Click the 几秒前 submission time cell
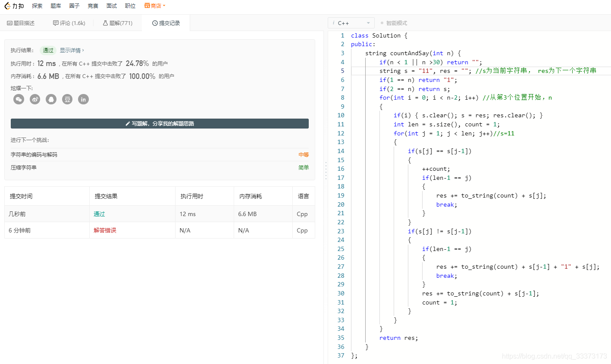The width and height of the screenshot is (611, 364). pos(17,214)
